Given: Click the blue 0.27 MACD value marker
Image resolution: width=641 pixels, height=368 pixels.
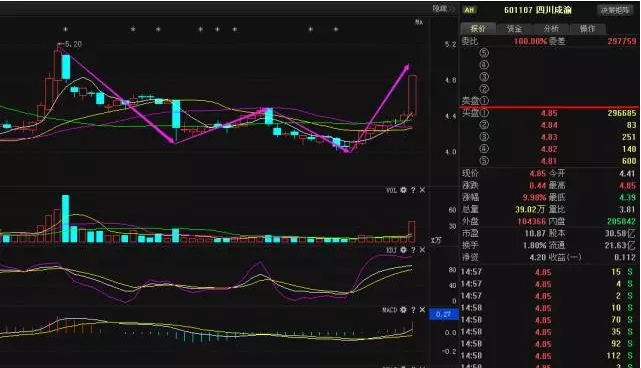Looking at the screenshot, I should coord(444,314).
